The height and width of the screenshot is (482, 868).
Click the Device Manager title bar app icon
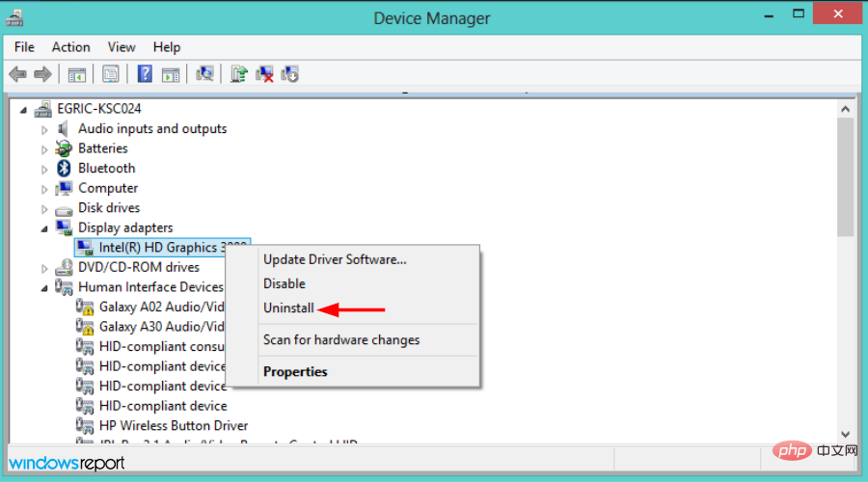[x=14, y=17]
